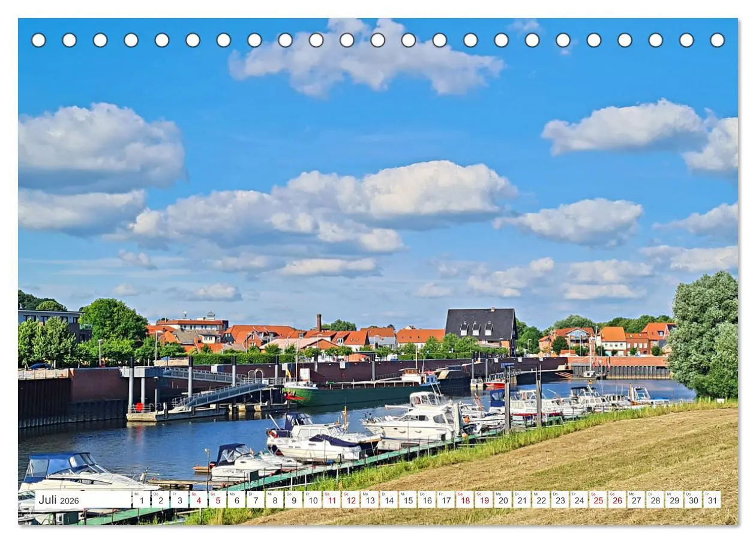Pick date 26 in the strip
This screenshot has width=756, height=543.
pos(617,500)
